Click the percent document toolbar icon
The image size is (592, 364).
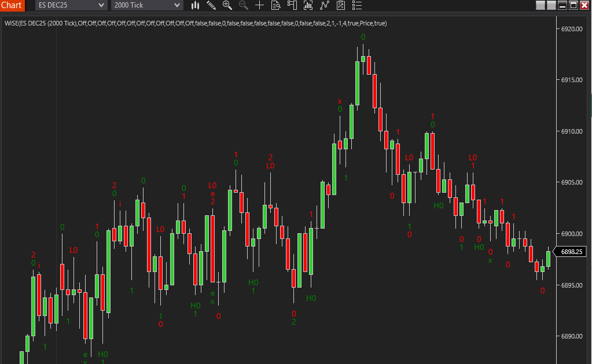pyautogui.click(x=341, y=5)
